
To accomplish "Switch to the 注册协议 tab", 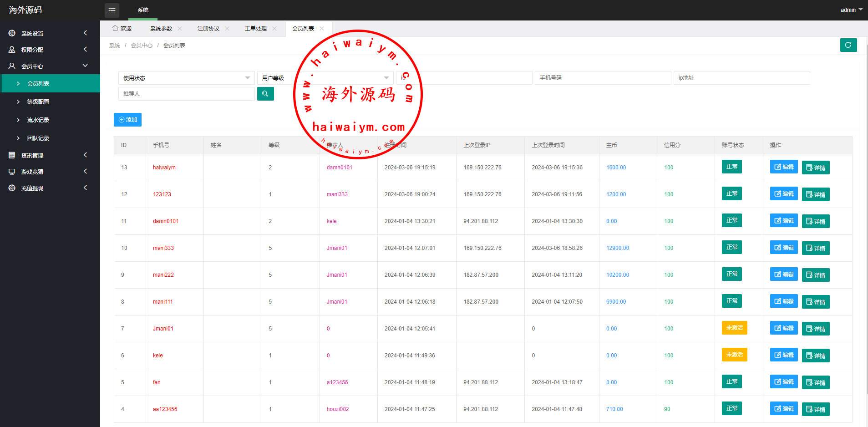I will click(208, 29).
